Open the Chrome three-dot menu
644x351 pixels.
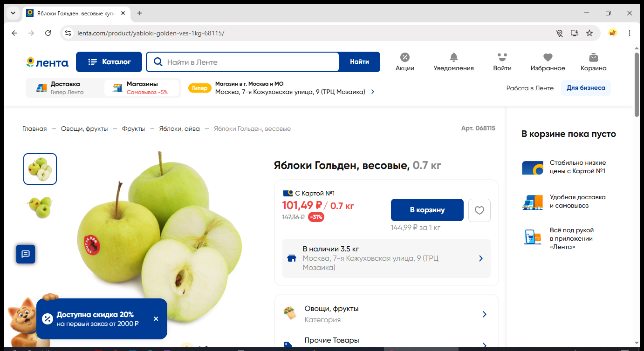630,33
